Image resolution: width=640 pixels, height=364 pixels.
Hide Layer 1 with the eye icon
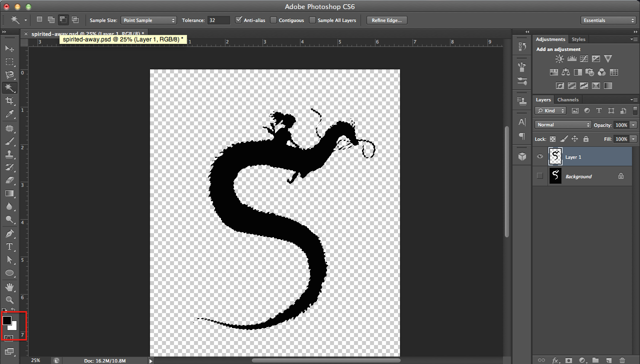(539, 157)
